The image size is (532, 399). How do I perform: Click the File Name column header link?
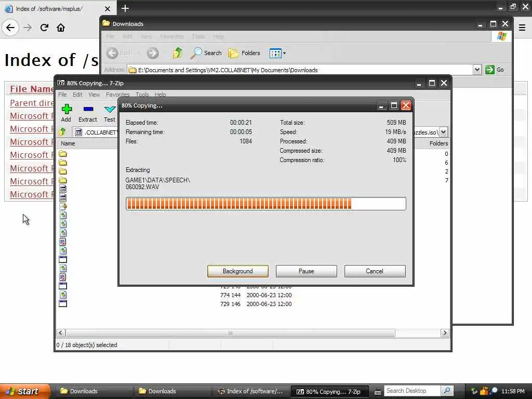tap(32, 89)
